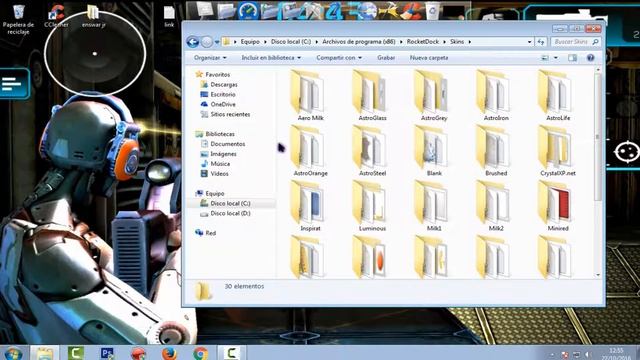The height and width of the screenshot is (360, 640).
Task: Open the Organizar dropdown menu
Action: [210, 58]
